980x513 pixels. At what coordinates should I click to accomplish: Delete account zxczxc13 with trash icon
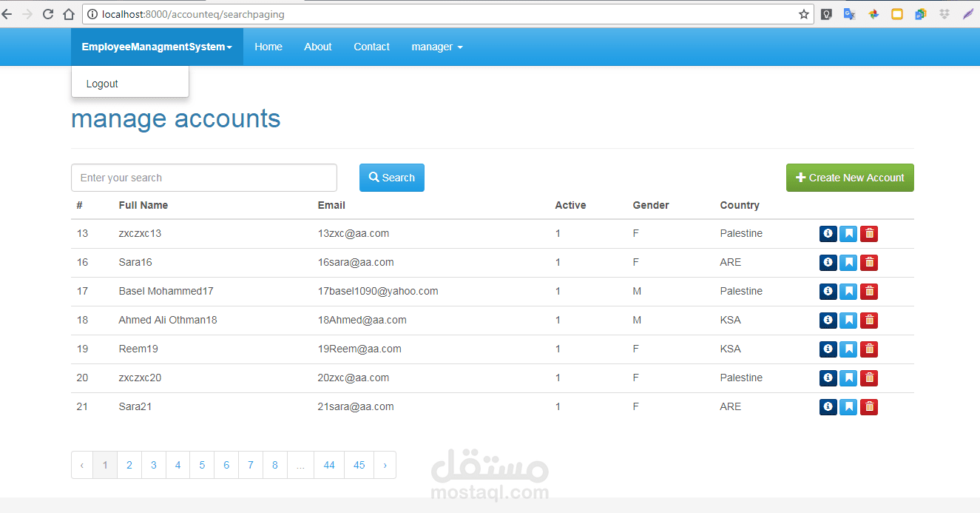pyautogui.click(x=869, y=234)
